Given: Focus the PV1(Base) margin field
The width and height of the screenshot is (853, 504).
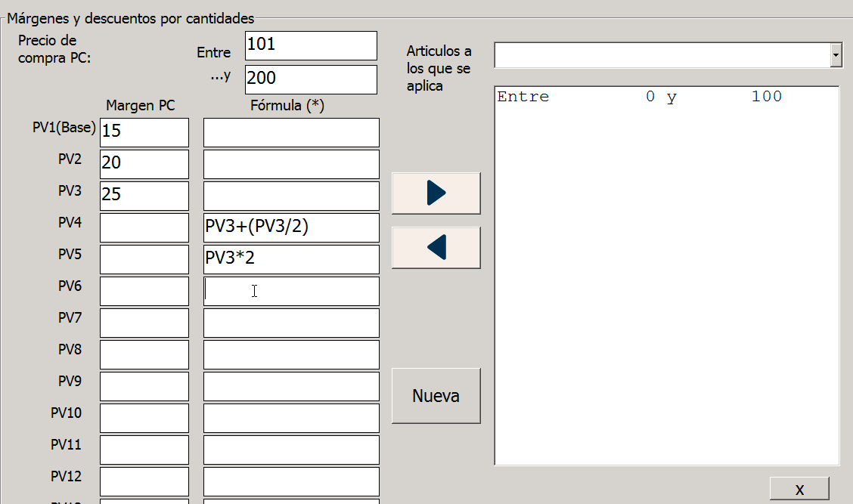Looking at the screenshot, I should click(x=144, y=132).
